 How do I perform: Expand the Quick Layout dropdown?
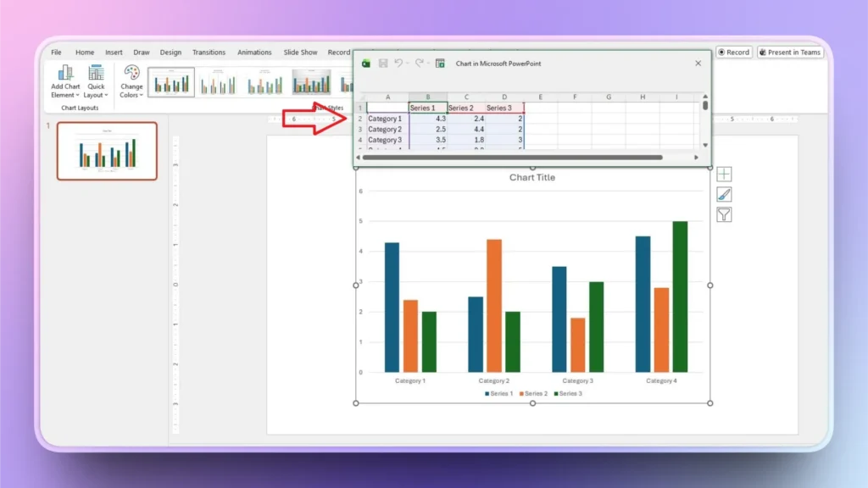(96, 82)
